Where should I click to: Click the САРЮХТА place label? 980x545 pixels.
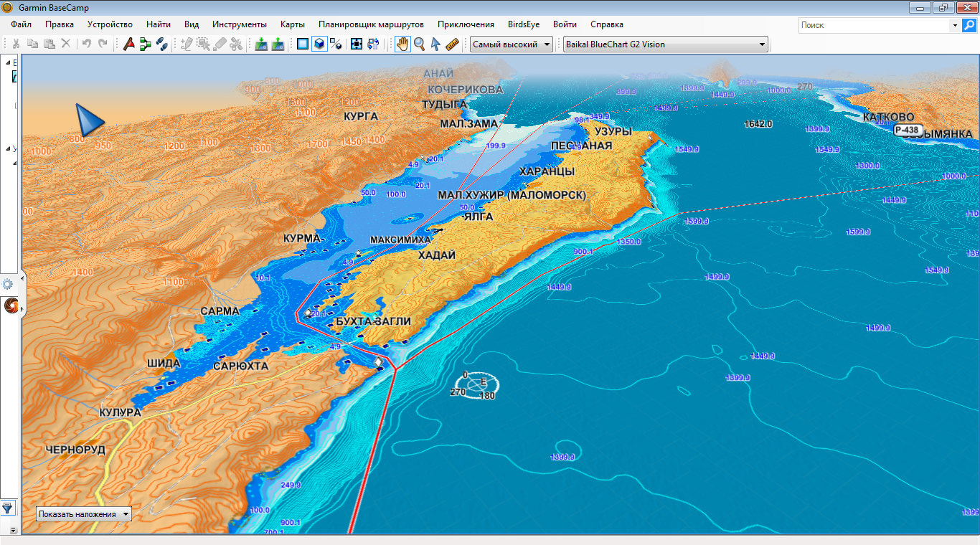[241, 366]
